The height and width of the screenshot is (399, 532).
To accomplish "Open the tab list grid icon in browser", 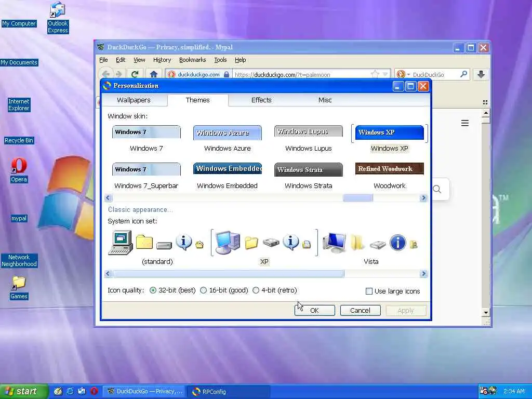I will 485,102.
